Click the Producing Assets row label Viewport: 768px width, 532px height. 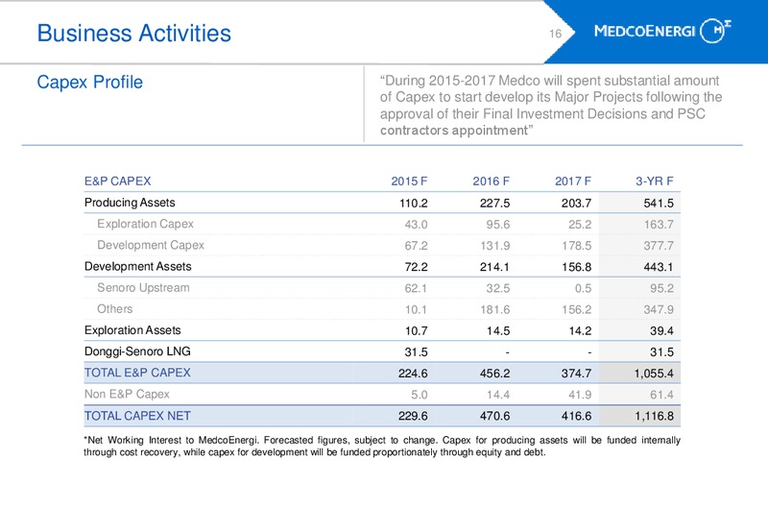pos(130,203)
